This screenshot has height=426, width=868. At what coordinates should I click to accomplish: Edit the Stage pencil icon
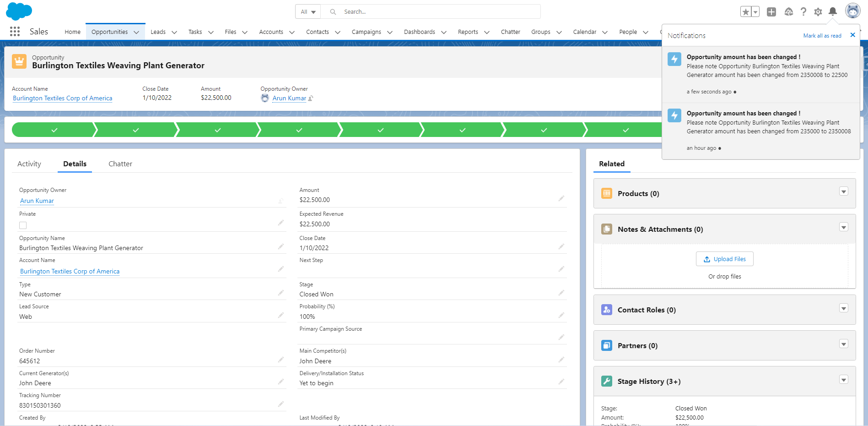(561, 293)
